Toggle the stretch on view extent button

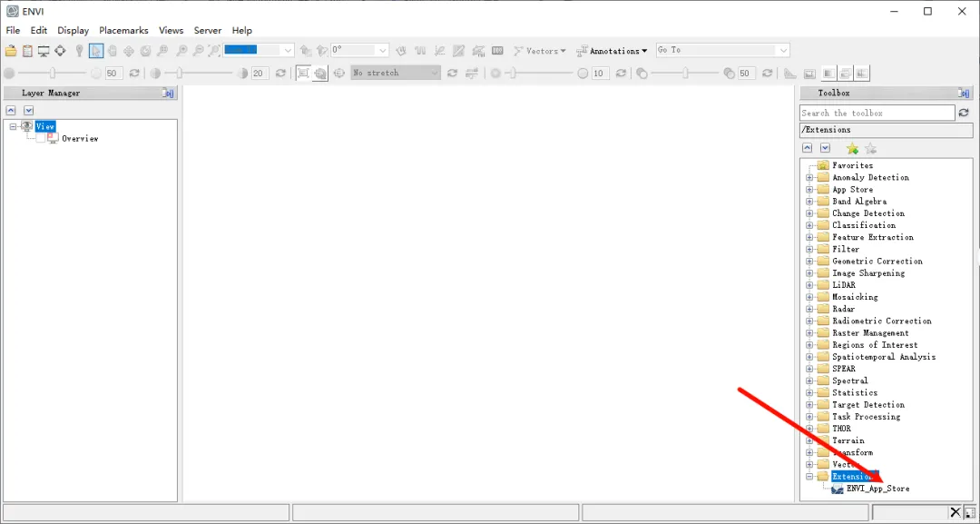pyautogui.click(x=320, y=74)
